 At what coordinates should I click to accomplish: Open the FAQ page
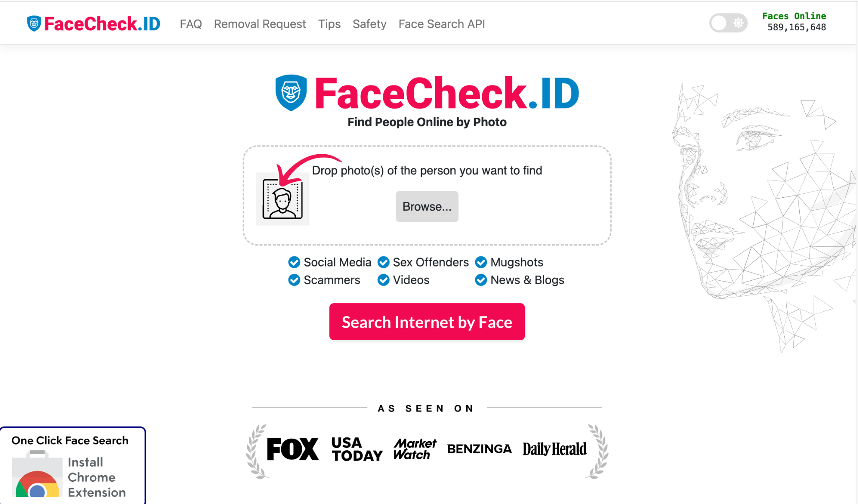coord(191,24)
